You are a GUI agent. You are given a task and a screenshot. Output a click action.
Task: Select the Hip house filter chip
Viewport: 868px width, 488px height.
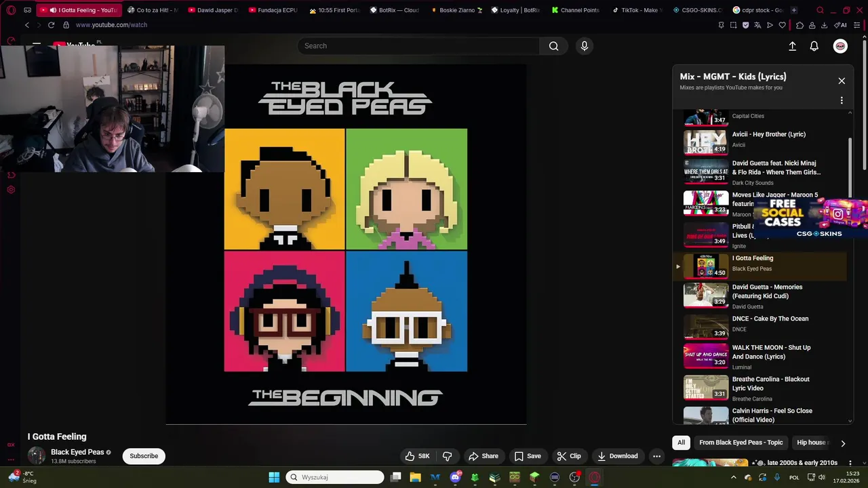tap(812, 443)
